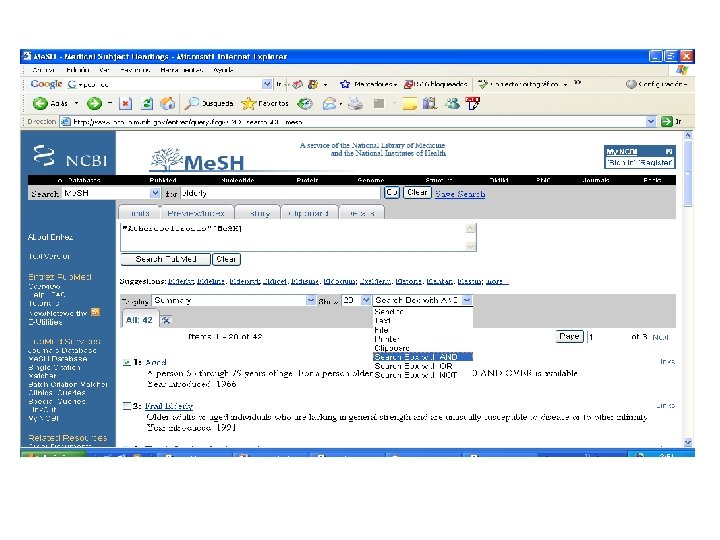Click the Back (Atrás) arrow icon
Image resolution: width=720 pixels, height=540 pixels.
[40, 104]
